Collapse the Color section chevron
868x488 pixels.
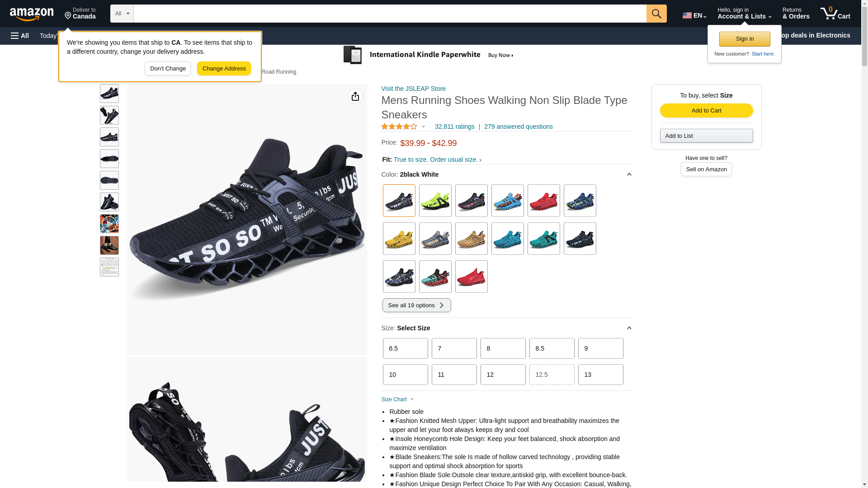click(629, 174)
